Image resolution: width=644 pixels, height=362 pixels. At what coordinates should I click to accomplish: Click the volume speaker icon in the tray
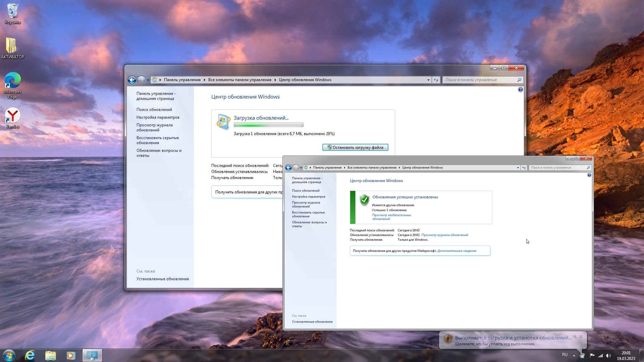(608, 355)
